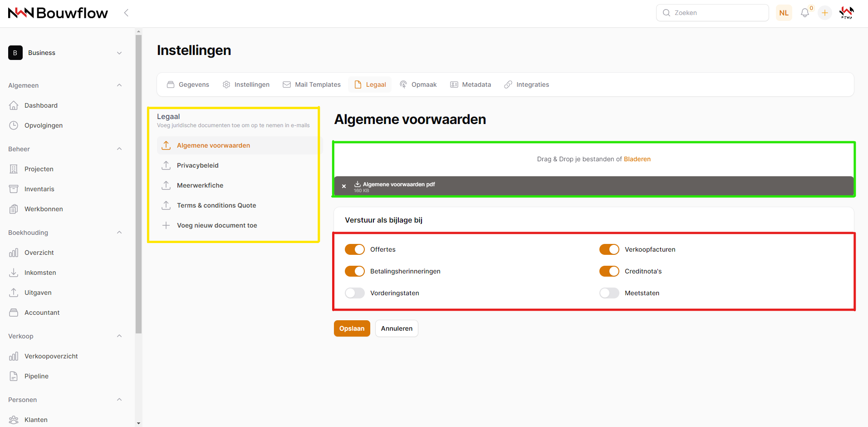Collapse the Boekhouding sidebar section
Image resolution: width=868 pixels, height=427 pixels.
(119, 233)
